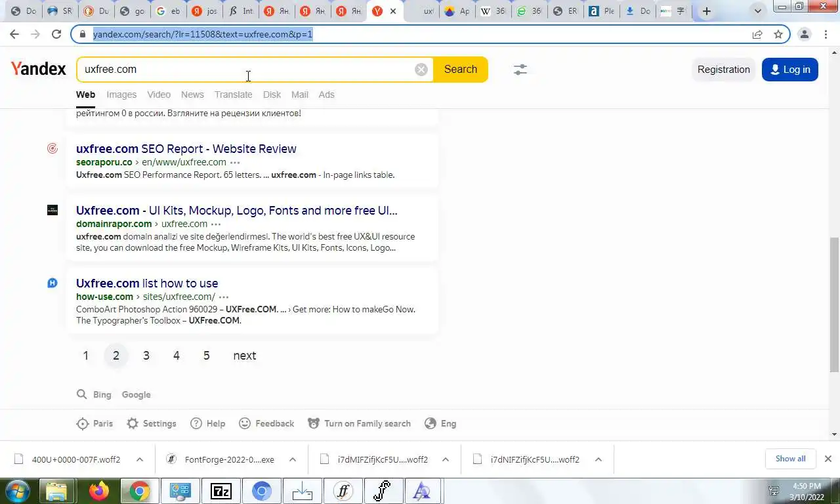Screen dimensions: 840x504
Task: Switch language via Eng link
Action: tap(440, 423)
